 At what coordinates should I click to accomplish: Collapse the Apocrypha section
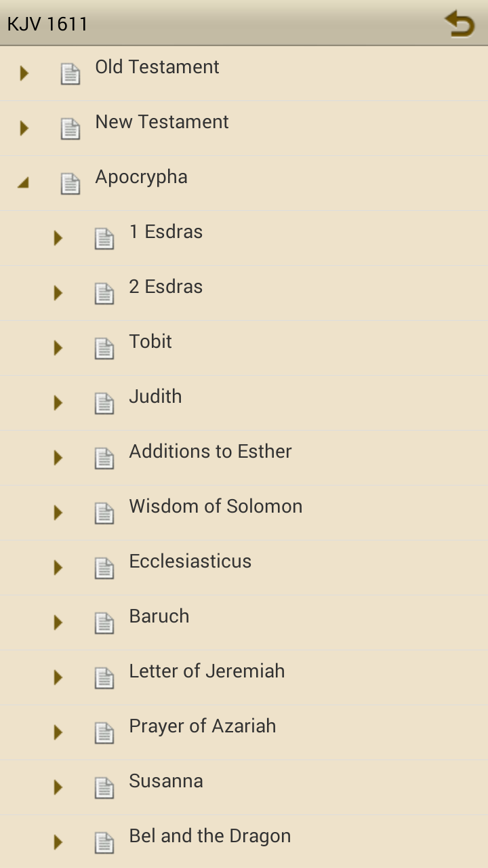tap(22, 182)
